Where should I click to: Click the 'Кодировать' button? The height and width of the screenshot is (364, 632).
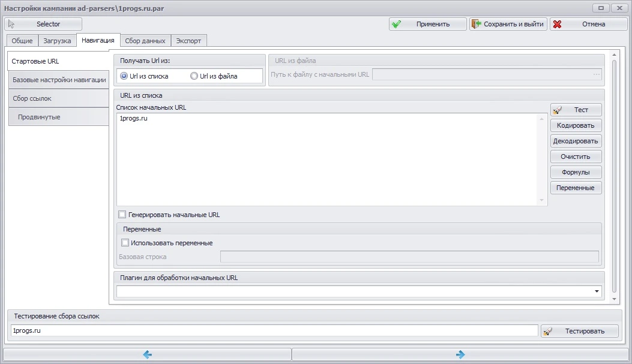tap(576, 125)
